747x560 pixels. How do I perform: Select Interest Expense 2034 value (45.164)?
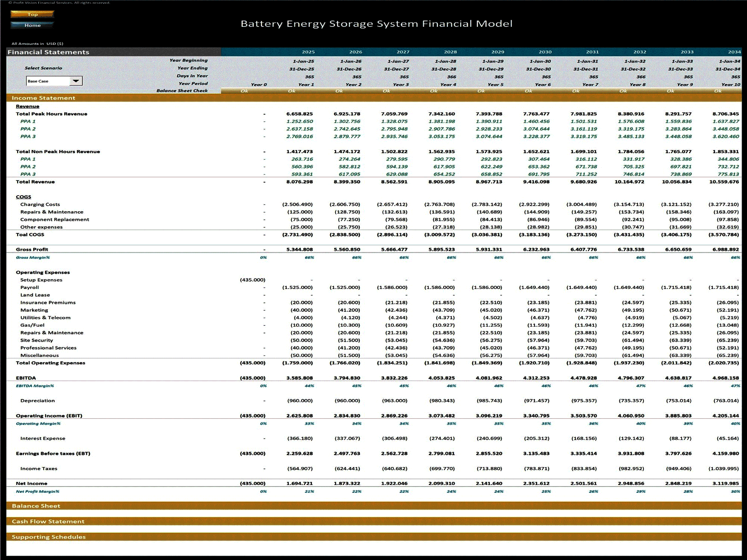pos(728,438)
